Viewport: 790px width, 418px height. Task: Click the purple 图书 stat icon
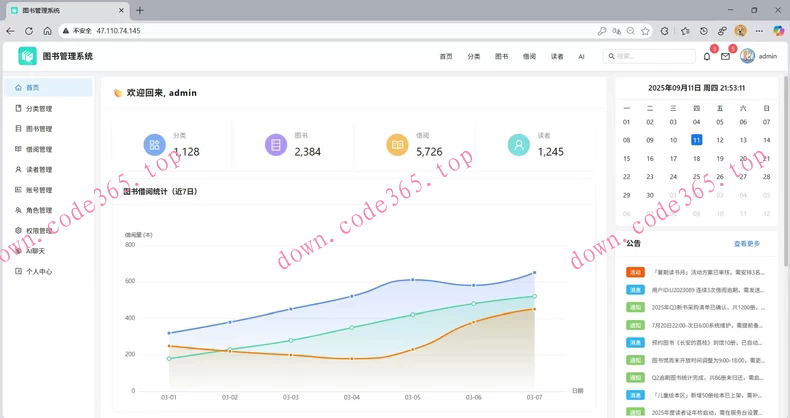(276, 145)
